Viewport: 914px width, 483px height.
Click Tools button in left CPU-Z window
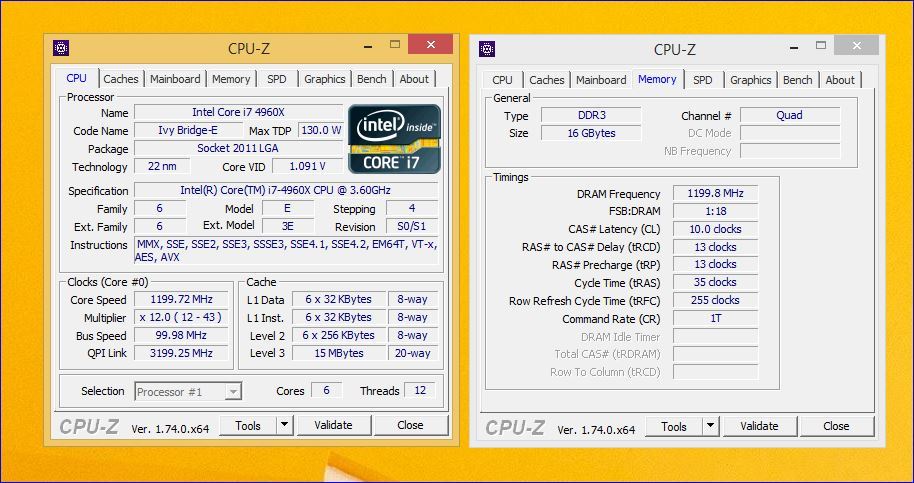click(248, 426)
